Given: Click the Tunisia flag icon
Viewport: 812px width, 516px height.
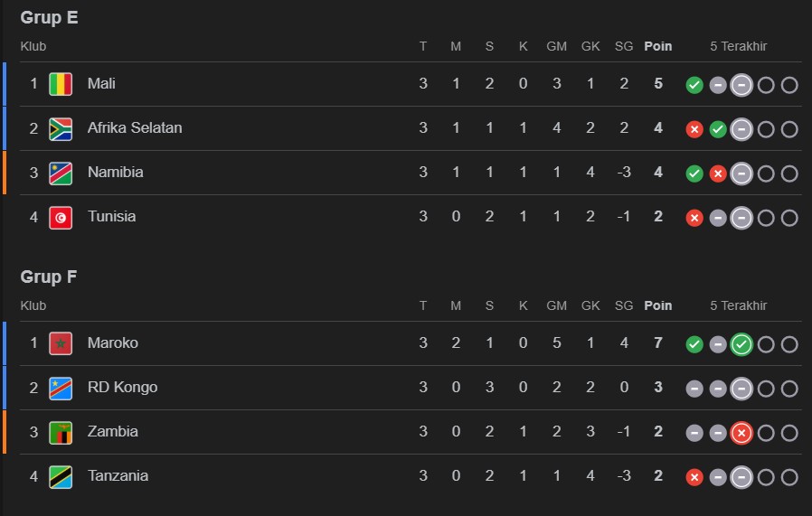Looking at the screenshot, I should tap(61, 217).
